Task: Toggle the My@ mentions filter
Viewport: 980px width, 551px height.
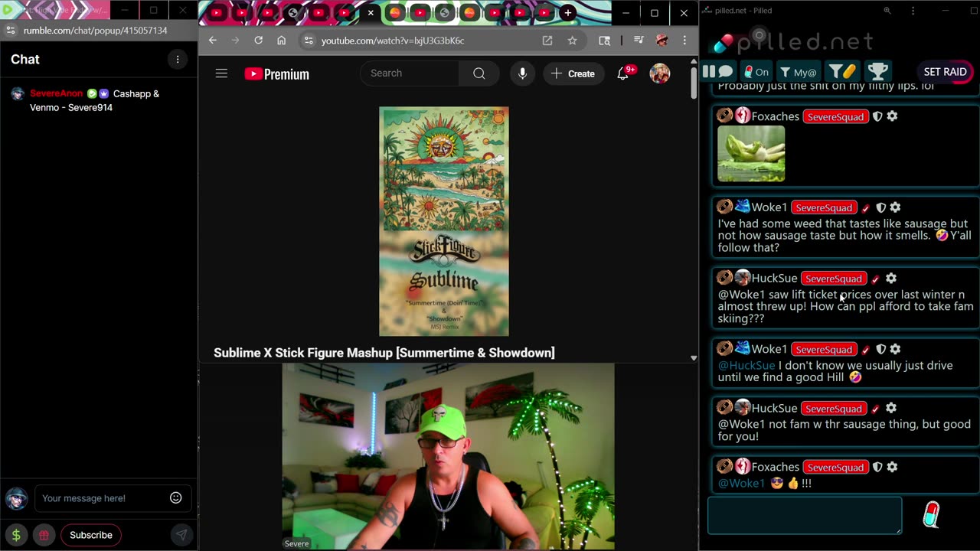Action: [799, 72]
